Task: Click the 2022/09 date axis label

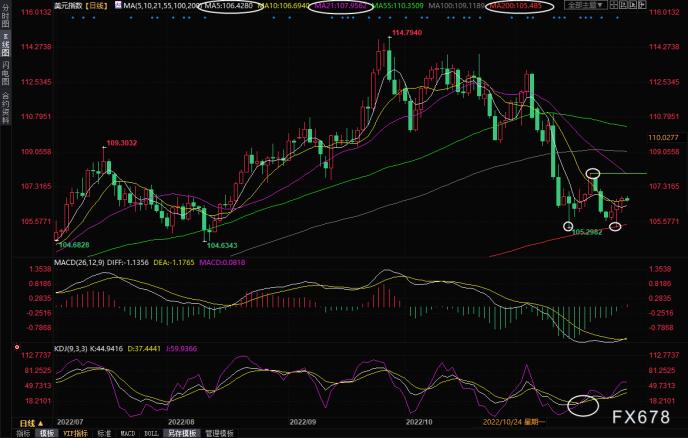Action: (x=302, y=422)
